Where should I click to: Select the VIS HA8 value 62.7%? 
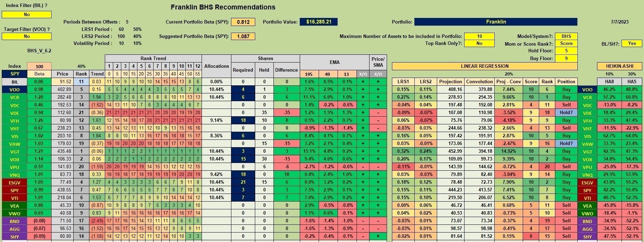point(609,136)
